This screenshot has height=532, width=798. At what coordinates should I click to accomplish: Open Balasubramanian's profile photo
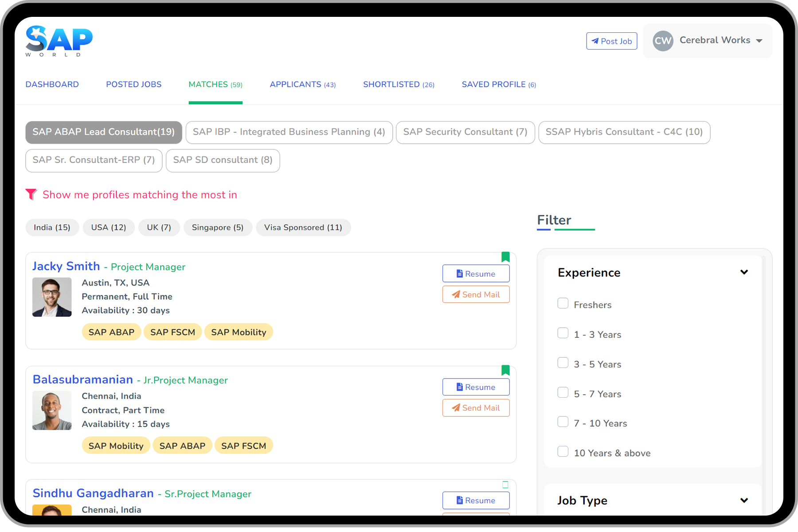(52, 411)
